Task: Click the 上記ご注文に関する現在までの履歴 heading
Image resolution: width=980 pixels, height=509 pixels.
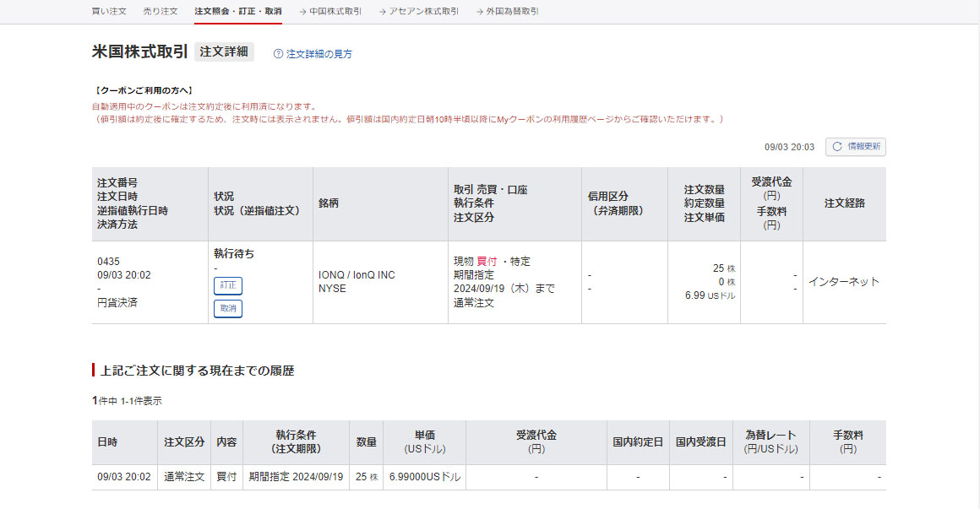Action: coord(197,371)
